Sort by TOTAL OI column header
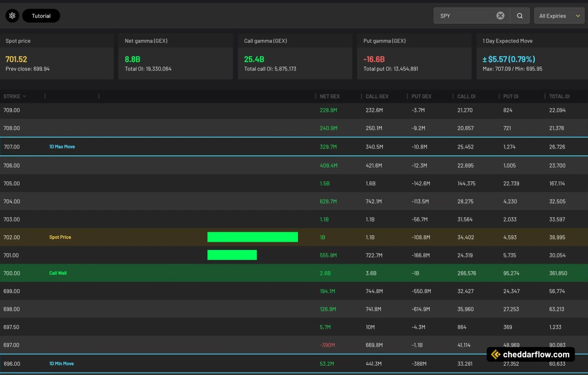Viewport: 588px width, 375px height. tap(560, 96)
